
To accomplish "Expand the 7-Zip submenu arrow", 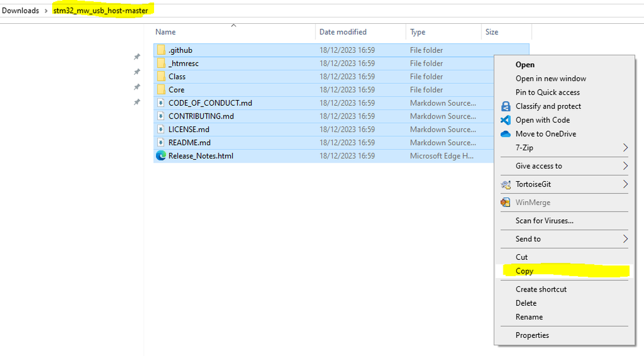I will (x=625, y=148).
